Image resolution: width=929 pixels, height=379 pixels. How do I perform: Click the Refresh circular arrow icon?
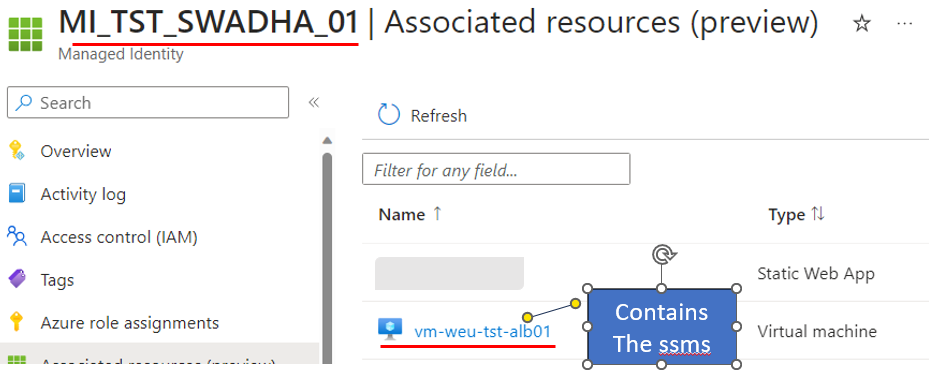pyautogui.click(x=389, y=115)
